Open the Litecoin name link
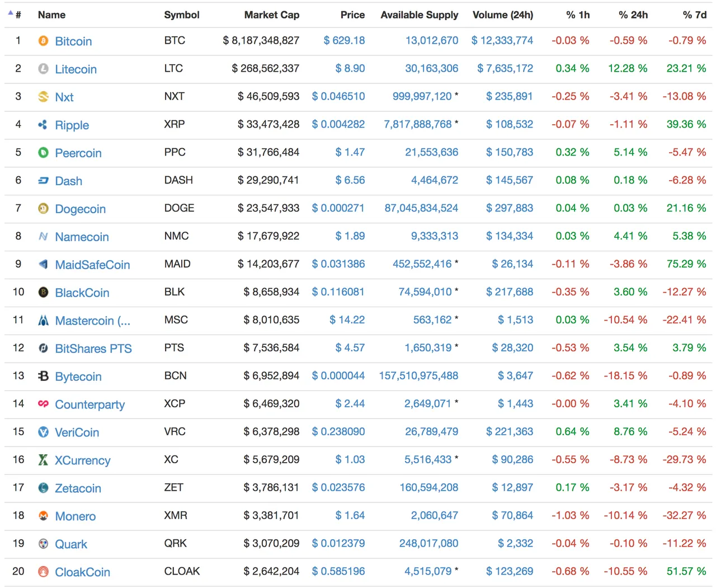 point(76,69)
